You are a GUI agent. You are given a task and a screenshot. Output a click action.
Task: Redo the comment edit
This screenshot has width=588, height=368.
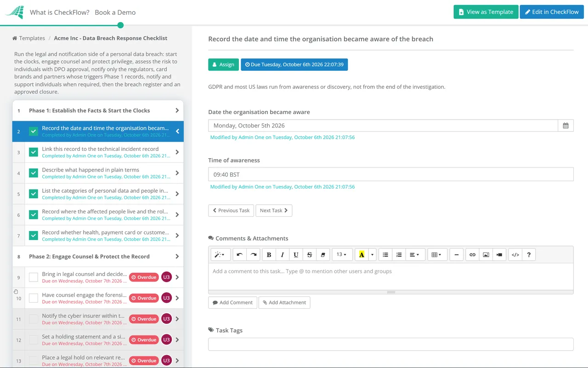pos(253,255)
